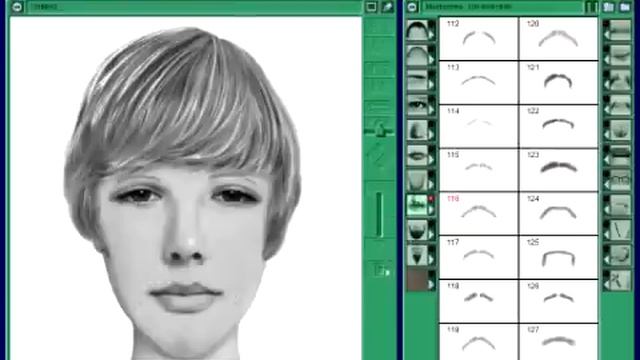Select mustache thumbnail 124
The image size is (640, 360).
(x=558, y=213)
